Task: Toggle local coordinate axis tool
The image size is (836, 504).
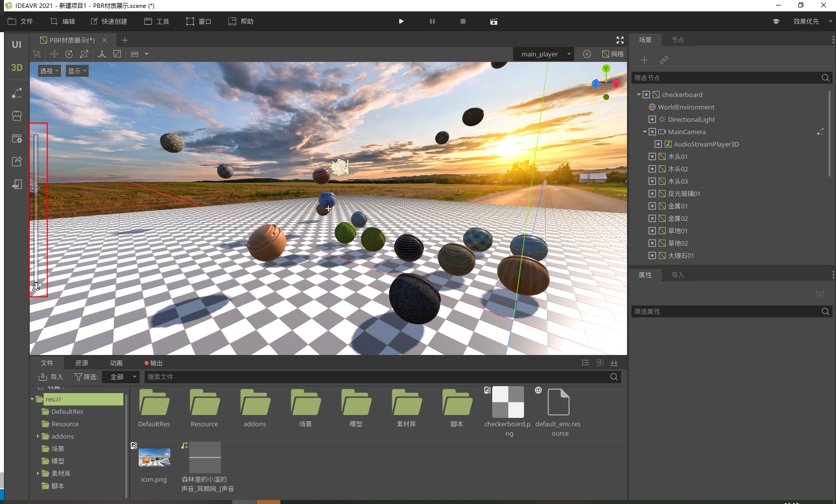Action: click(x=102, y=54)
